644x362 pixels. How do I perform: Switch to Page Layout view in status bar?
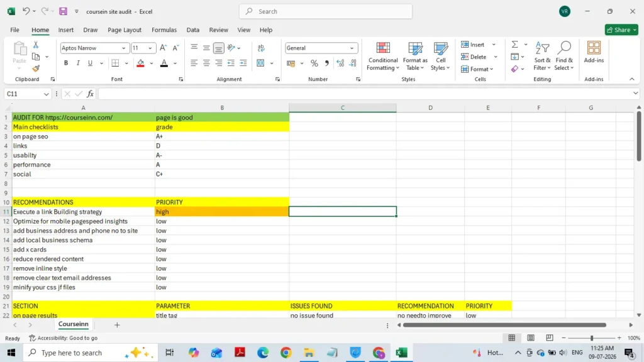tap(531, 337)
